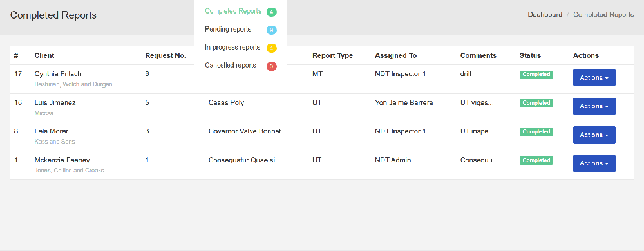
Task: Click company Bashirian, Welch and Durgan
Action: tap(73, 84)
